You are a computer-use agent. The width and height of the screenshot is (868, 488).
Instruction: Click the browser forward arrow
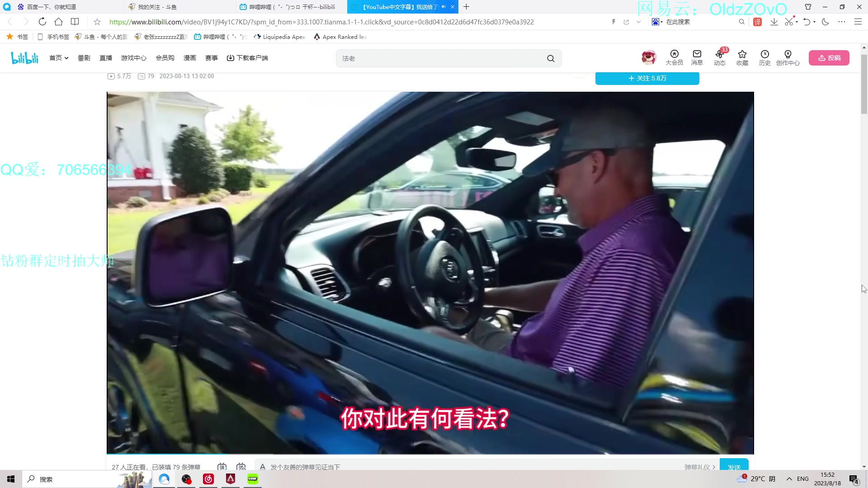[26, 22]
